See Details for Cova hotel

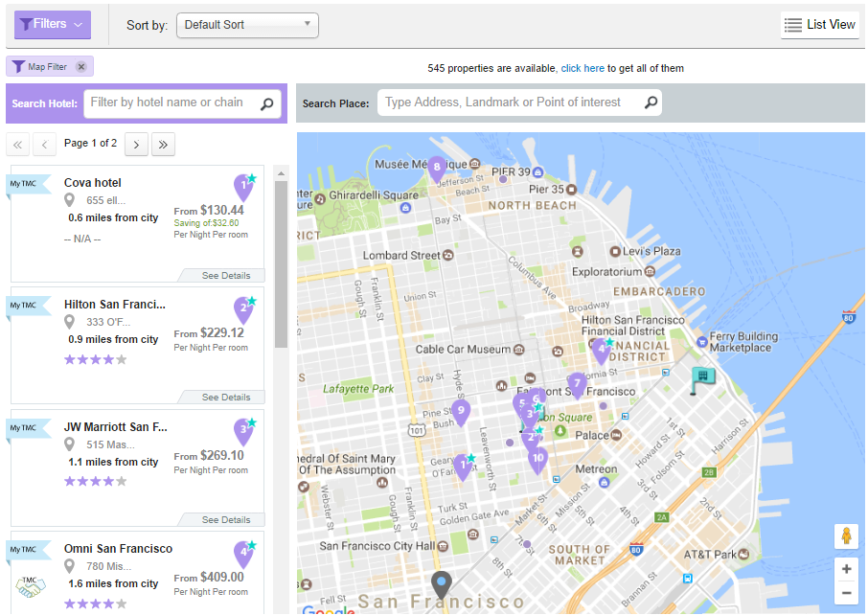point(226,276)
